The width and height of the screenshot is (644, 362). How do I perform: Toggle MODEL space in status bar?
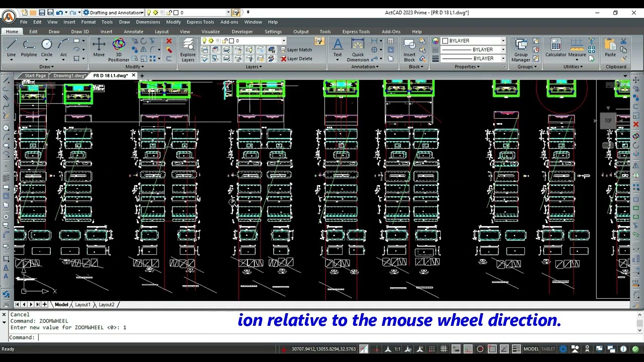[x=531, y=349]
